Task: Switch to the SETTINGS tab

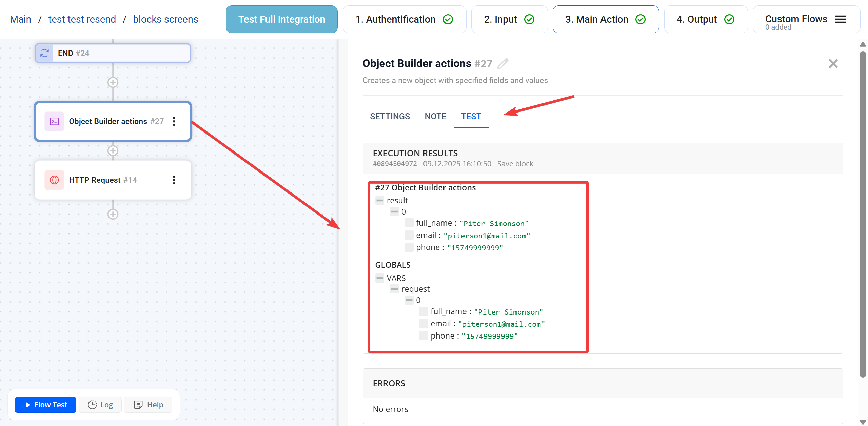Action: [x=390, y=116]
